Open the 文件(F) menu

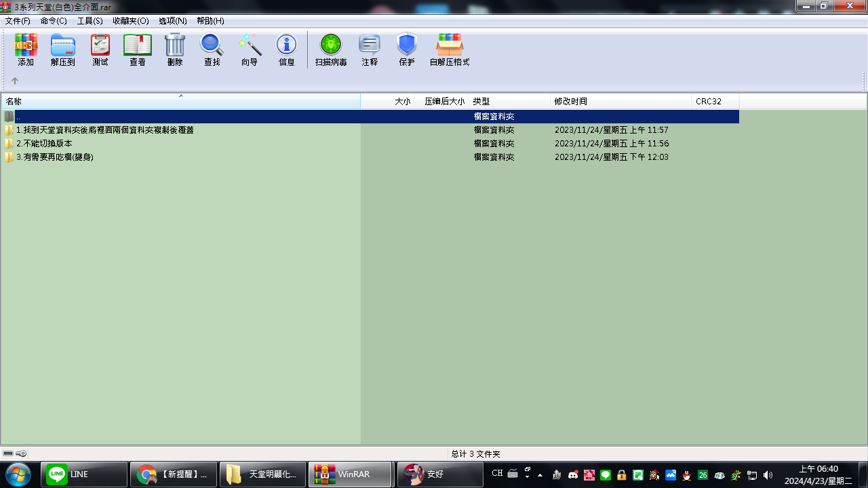[x=18, y=21]
